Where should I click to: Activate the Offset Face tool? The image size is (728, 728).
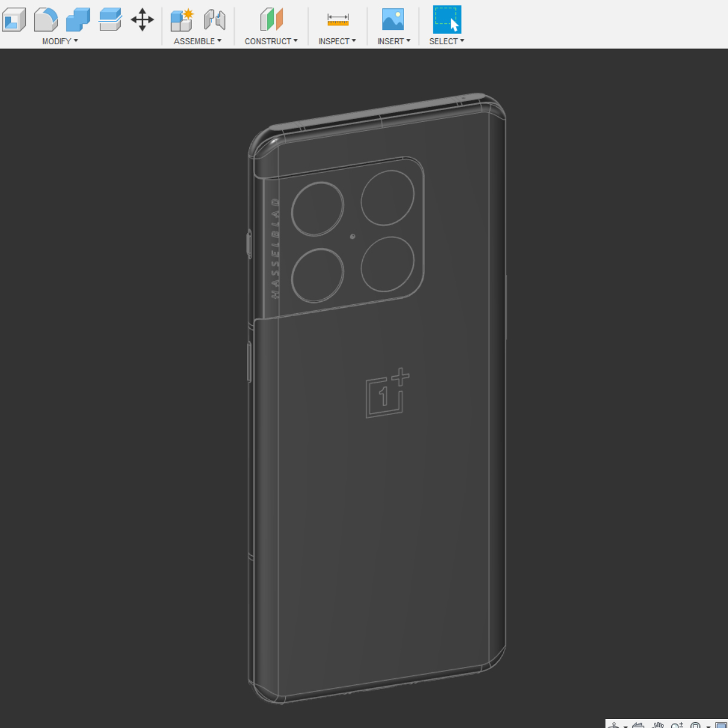[110, 20]
